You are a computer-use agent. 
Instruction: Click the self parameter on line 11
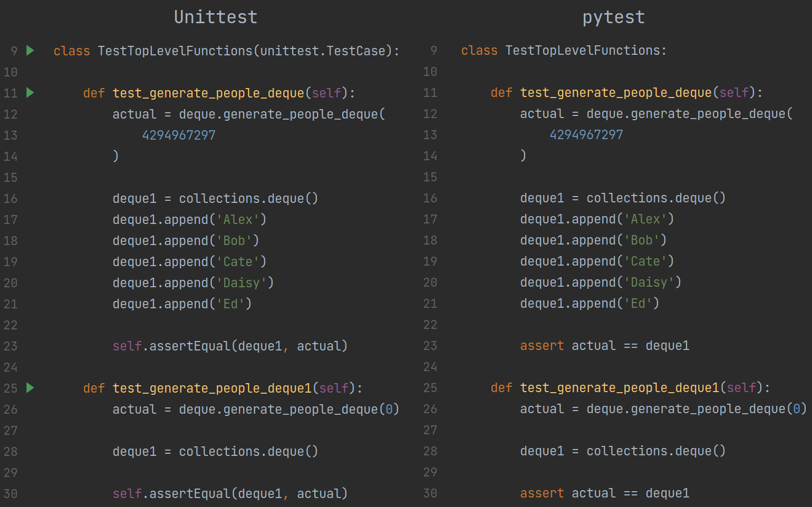(x=326, y=93)
